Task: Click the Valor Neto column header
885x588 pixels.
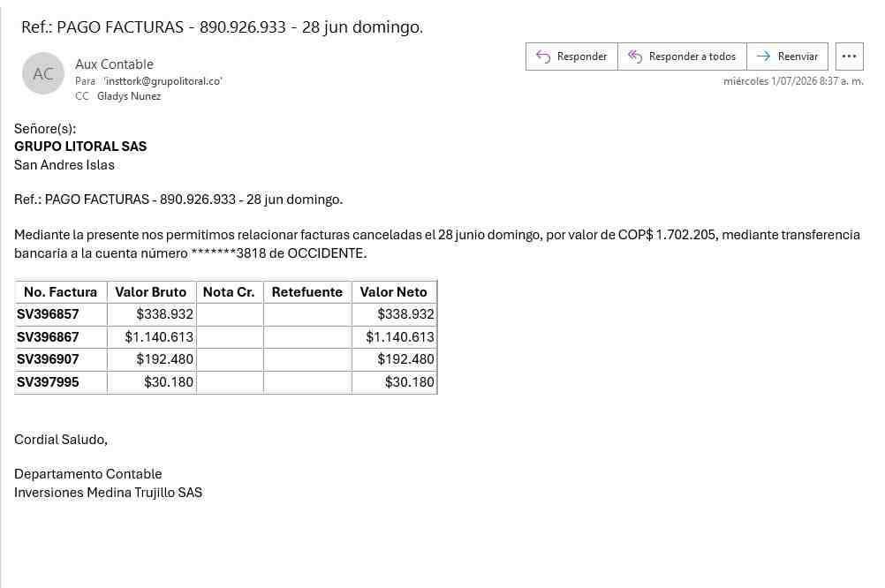Action: 393,292
